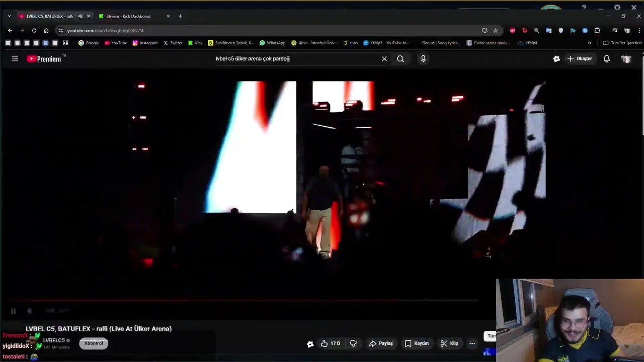The image size is (644, 362).
Task: Open the LVBELC5 channel name link
Action: point(54,340)
